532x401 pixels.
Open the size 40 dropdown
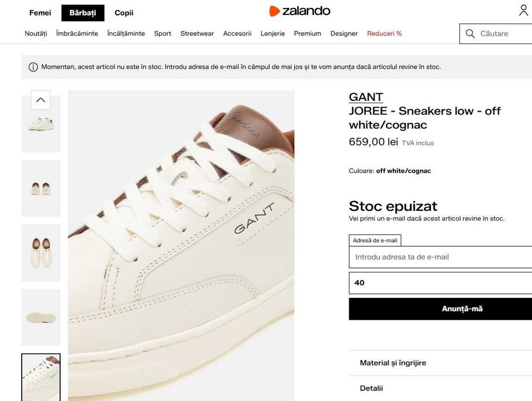(x=441, y=282)
